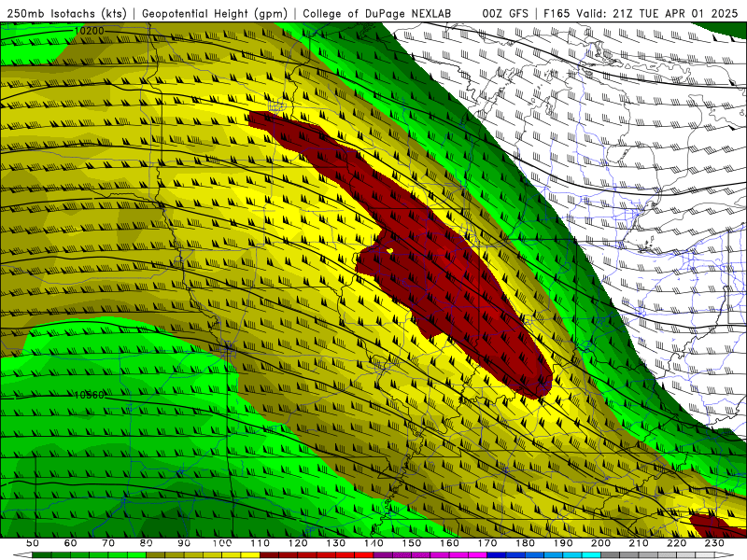Click the 170 kt value on color scale
This screenshot has height=560, width=747.
[487, 543]
